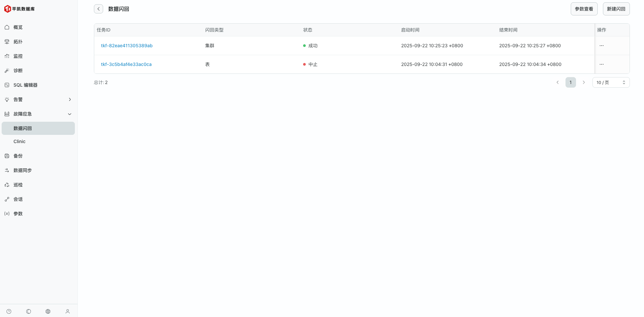Go to previous page arrow
The image size is (644, 317).
(557, 82)
